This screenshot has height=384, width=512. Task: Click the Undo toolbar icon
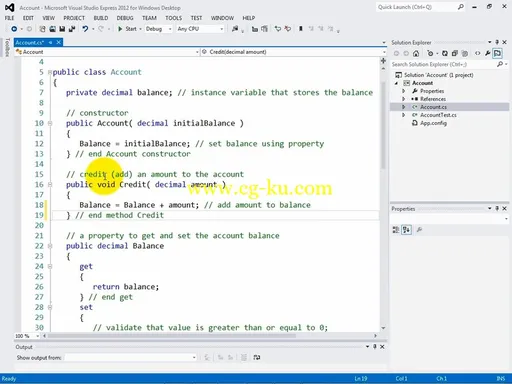[x=85, y=29]
